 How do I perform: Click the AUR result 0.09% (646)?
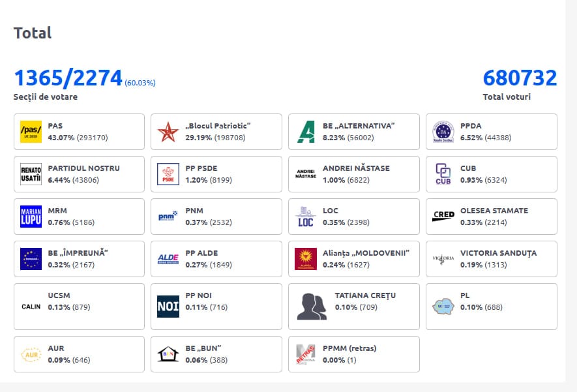click(69, 360)
